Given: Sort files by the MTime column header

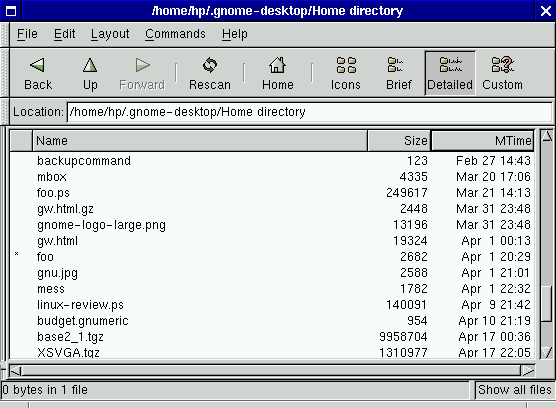Looking at the screenshot, I should point(483,141).
